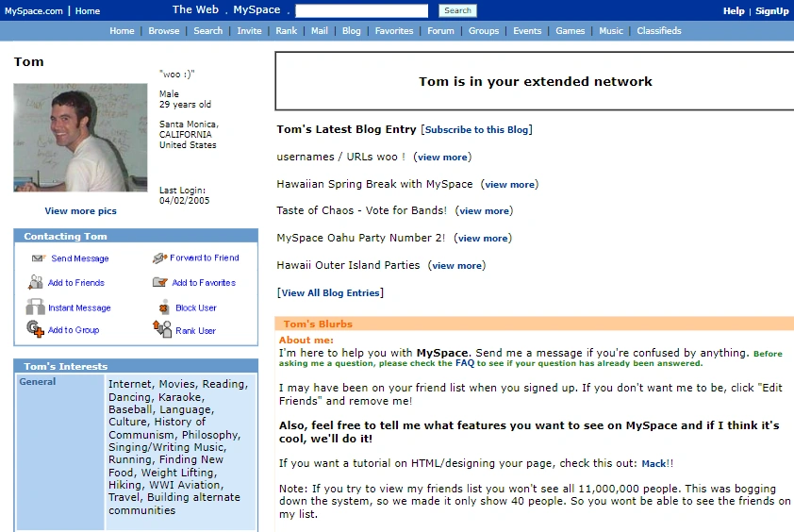Open the Blog navigation item
Screen dimensions: 794x532
coord(352,31)
